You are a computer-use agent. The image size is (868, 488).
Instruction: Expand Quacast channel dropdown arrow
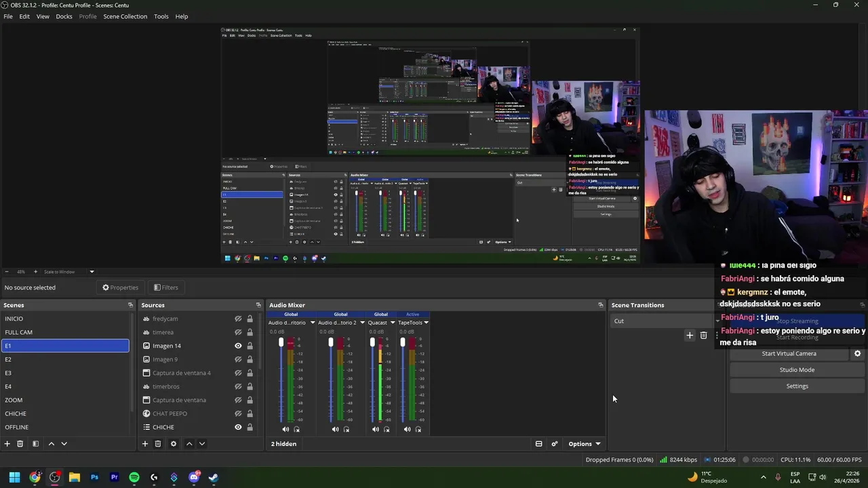392,323
